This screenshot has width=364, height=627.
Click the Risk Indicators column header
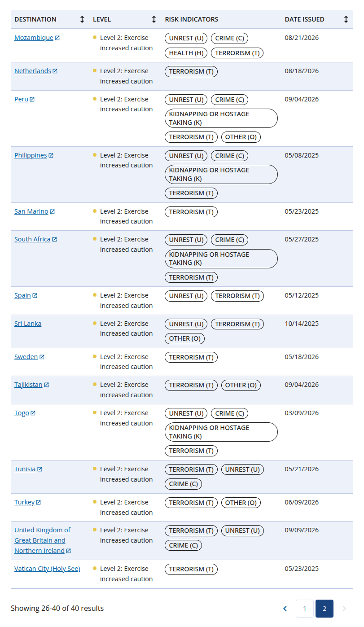pyautogui.click(x=192, y=19)
